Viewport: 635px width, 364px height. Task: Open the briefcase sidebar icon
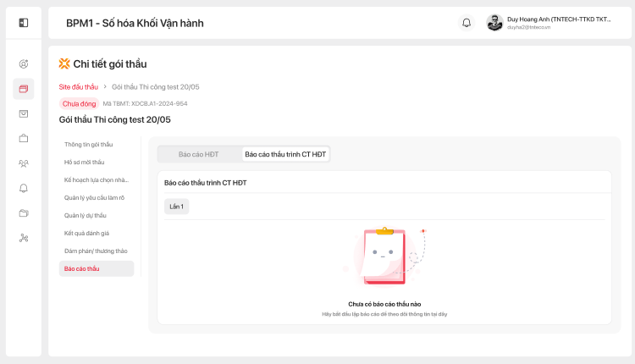24,138
